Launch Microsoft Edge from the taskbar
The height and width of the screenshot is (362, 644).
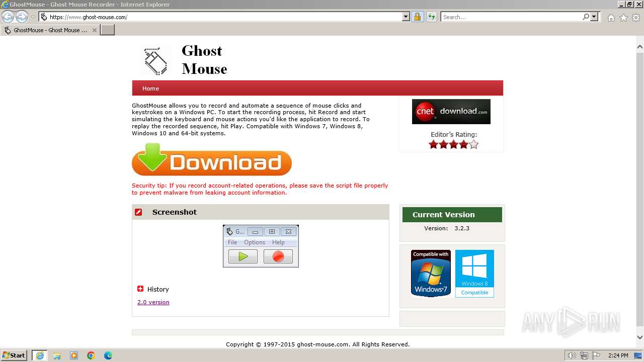click(x=108, y=355)
